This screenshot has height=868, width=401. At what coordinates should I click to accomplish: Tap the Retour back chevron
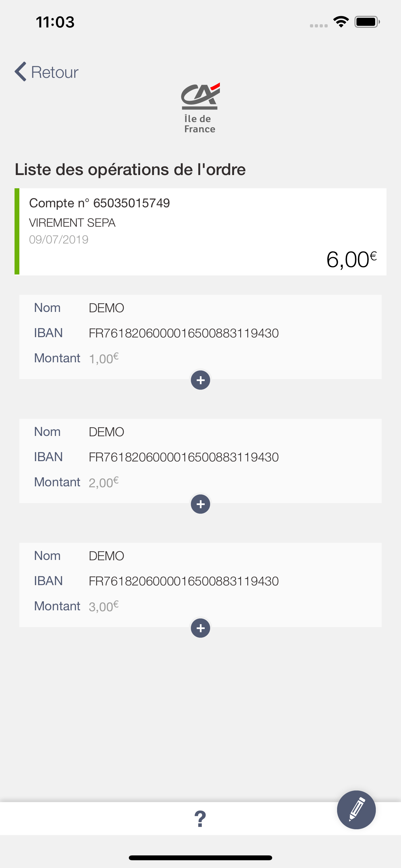21,72
